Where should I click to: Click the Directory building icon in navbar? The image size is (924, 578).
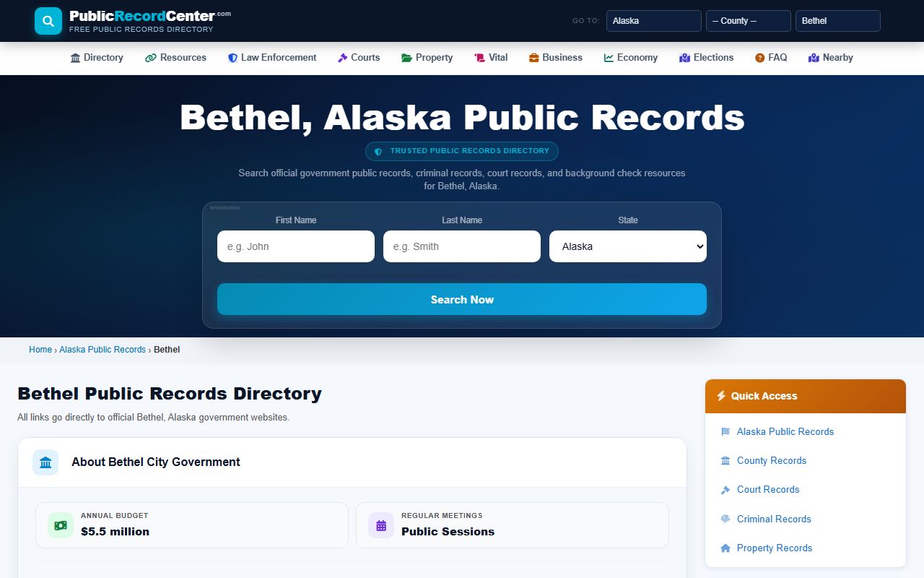click(75, 58)
